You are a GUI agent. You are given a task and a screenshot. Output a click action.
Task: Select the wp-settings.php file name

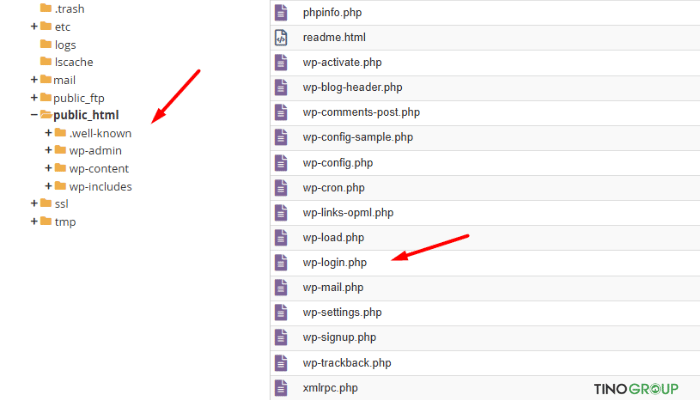[342, 312]
